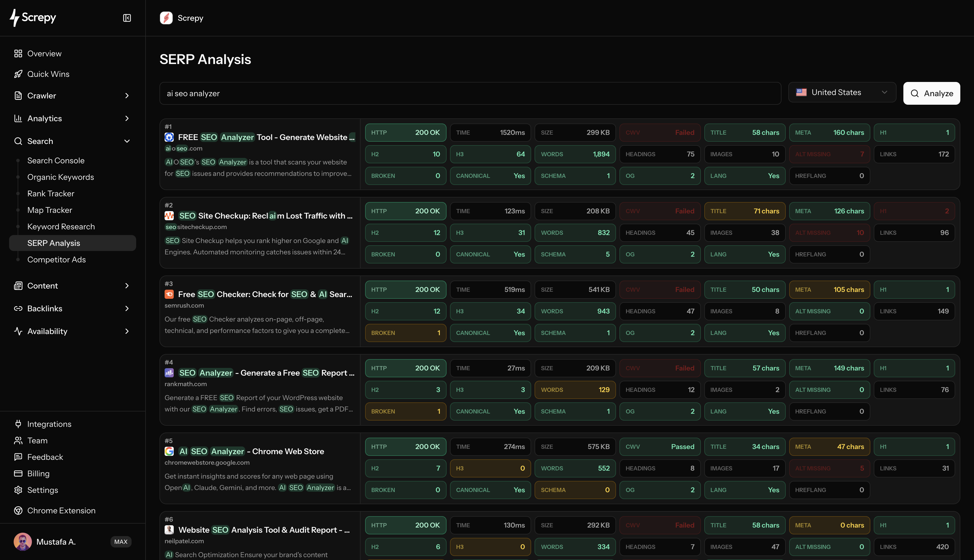
Task: Click the Billing card icon
Action: click(x=18, y=473)
